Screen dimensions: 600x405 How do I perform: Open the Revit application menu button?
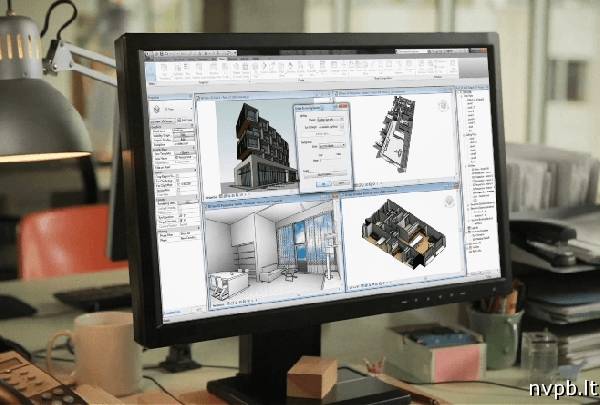click(x=148, y=54)
